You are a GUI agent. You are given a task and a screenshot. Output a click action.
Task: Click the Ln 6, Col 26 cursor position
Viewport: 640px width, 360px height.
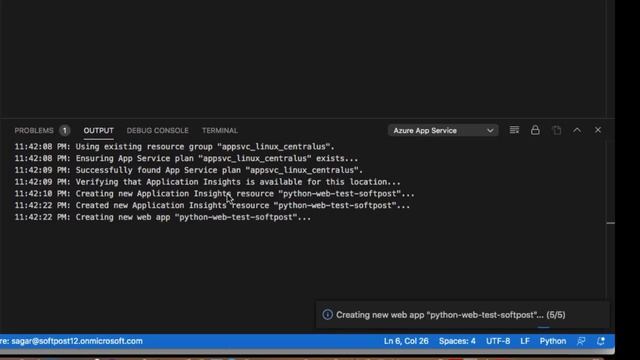pos(406,341)
